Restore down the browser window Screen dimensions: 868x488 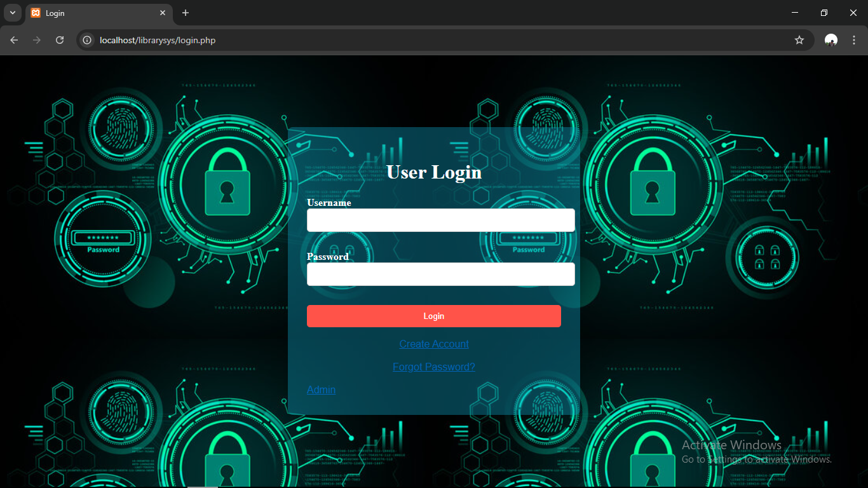(x=824, y=13)
